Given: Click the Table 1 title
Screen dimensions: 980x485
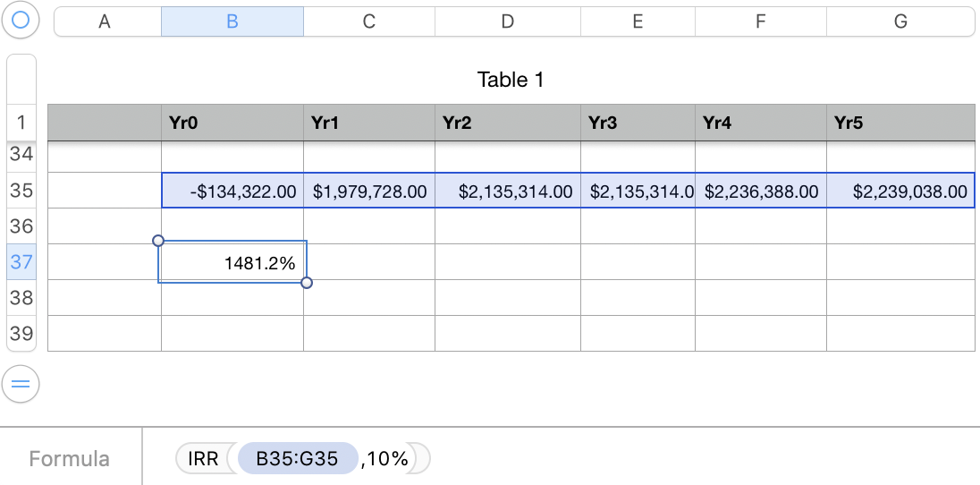Looking at the screenshot, I should (x=511, y=80).
